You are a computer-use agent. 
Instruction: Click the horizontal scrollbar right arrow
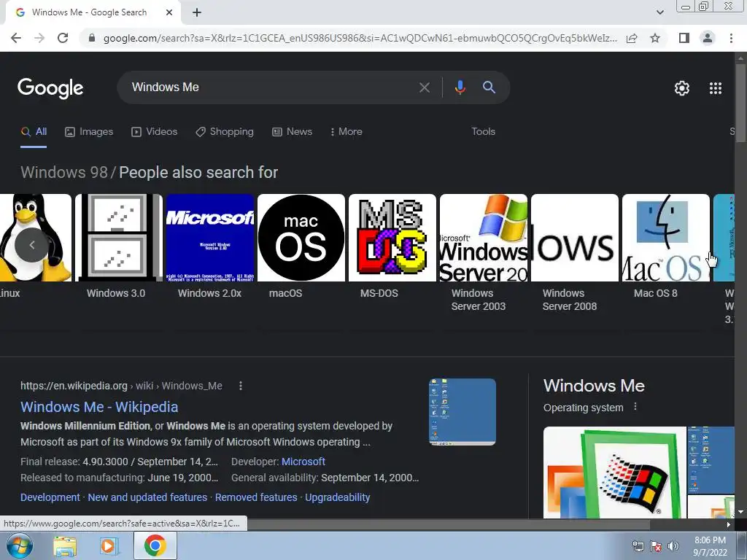[x=729, y=524]
